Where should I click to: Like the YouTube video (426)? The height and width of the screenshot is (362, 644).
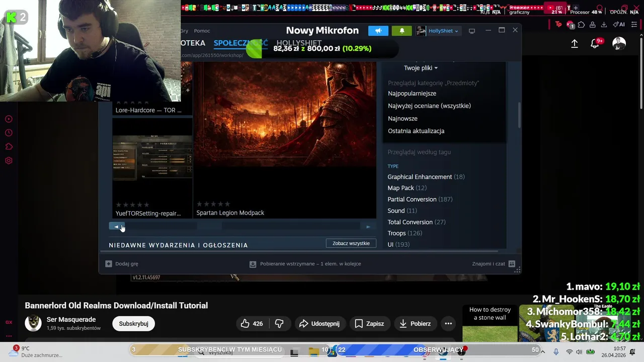coord(252,324)
